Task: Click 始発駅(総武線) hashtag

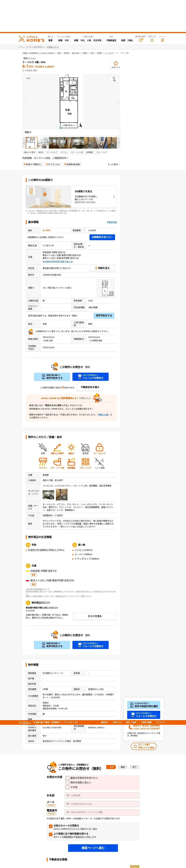Action: point(72,164)
